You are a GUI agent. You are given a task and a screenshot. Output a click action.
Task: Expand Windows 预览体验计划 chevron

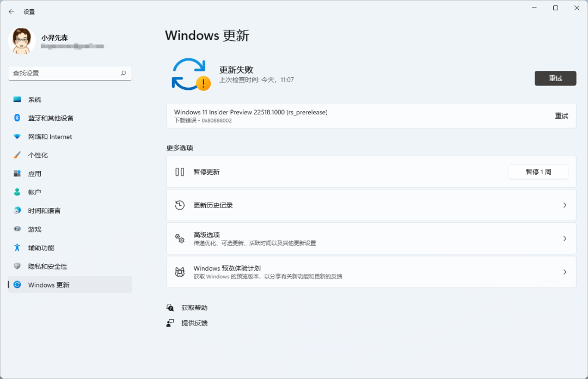click(565, 272)
